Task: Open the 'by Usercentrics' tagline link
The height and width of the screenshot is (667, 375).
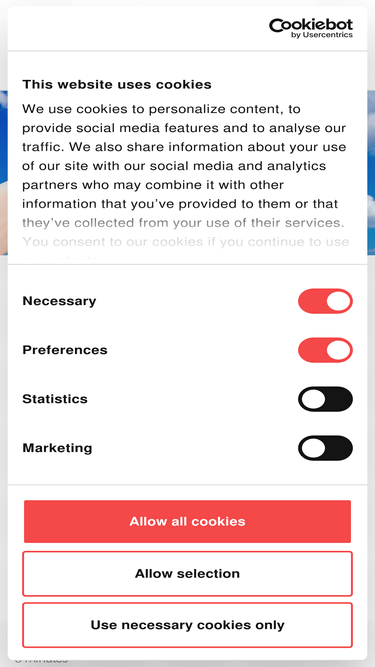Action: click(x=322, y=35)
